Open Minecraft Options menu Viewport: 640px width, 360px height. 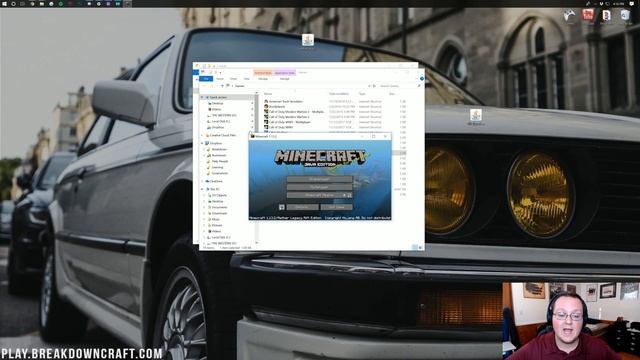(302, 207)
